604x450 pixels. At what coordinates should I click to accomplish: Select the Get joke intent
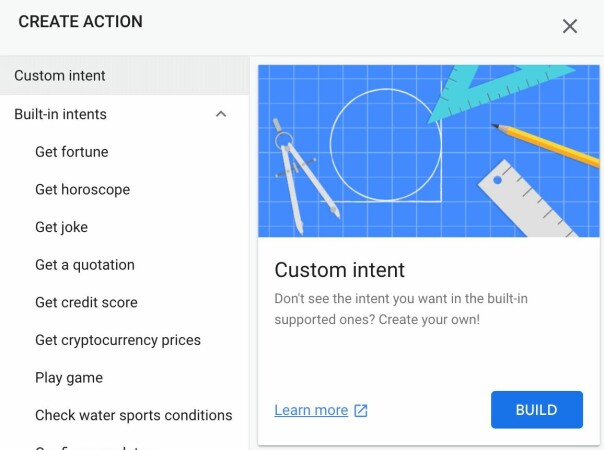(61, 227)
